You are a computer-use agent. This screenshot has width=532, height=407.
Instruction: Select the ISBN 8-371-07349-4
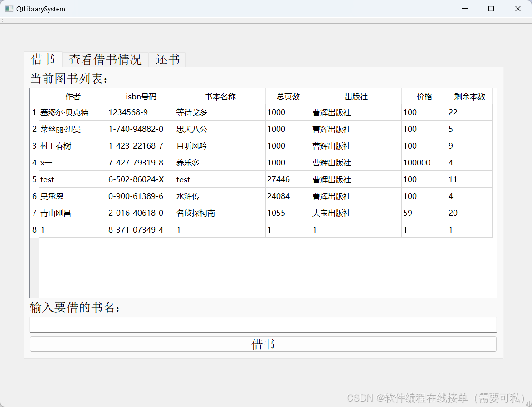click(x=141, y=229)
